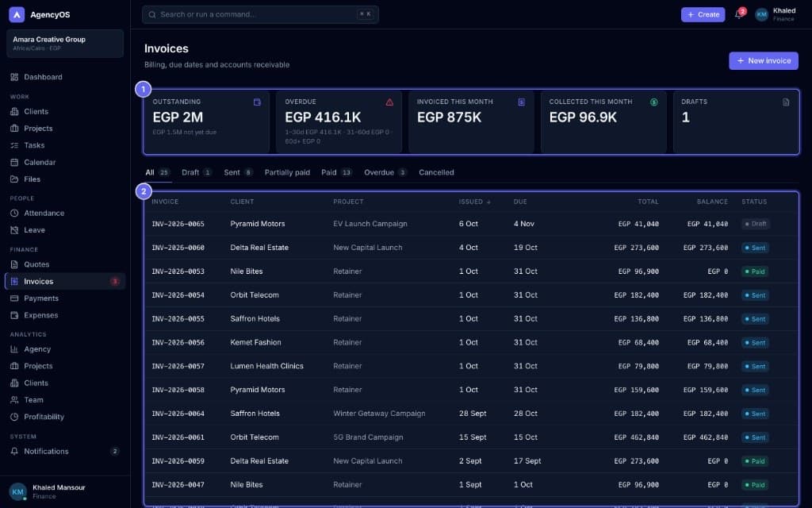Click the Outstanding card icon
The height and width of the screenshot is (508, 812).
coord(258,102)
